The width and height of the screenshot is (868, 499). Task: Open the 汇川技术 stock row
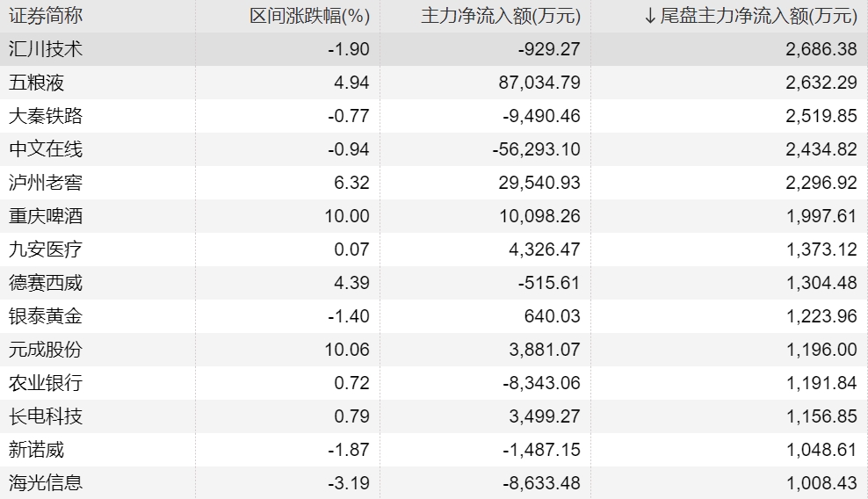tap(46, 49)
